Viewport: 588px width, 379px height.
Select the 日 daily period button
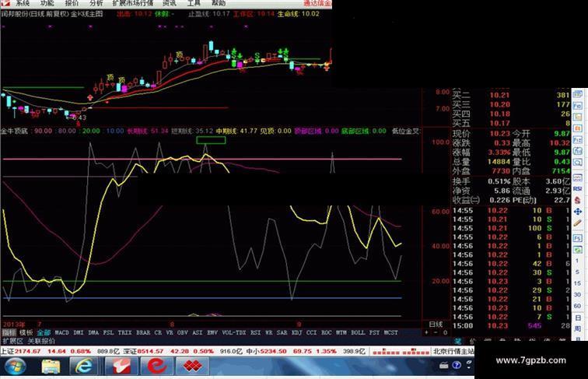coord(577,318)
